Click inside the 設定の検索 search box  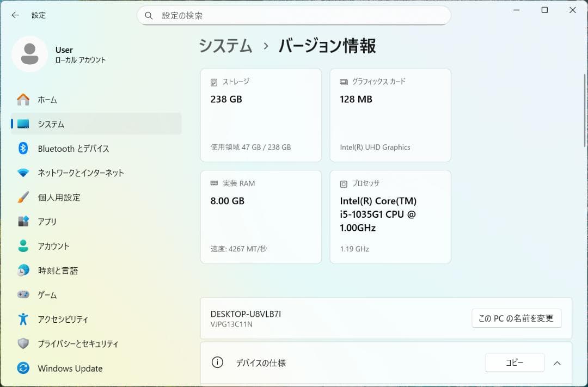(294, 16)
